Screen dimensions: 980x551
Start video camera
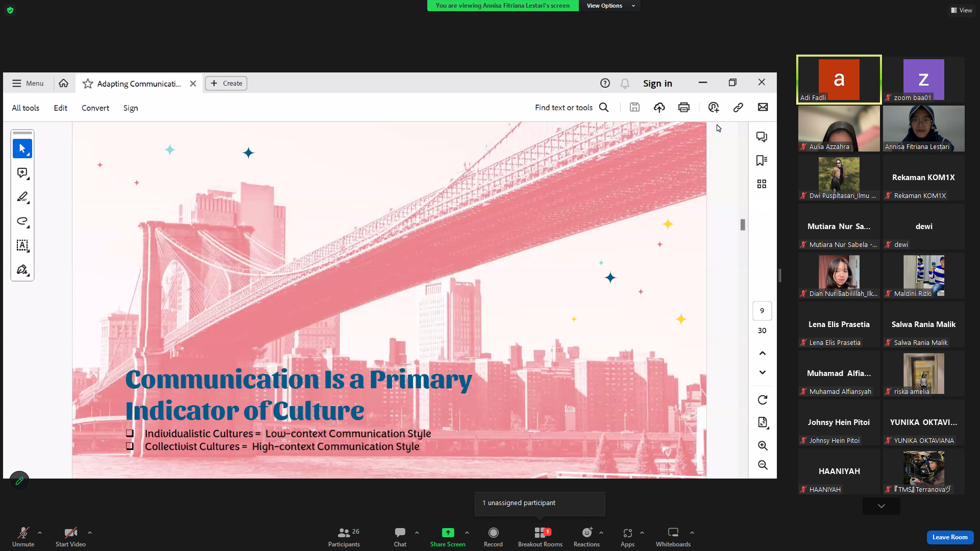click(70, 537)
